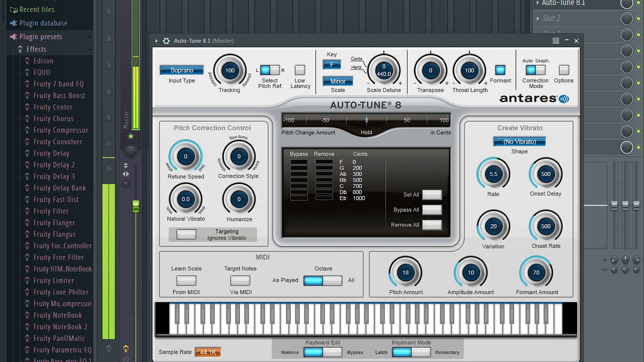This screenshot has width=644, height=362.
Task: Switch Correction Mode Auto/Graph toggle
Action: pos(535,70)
